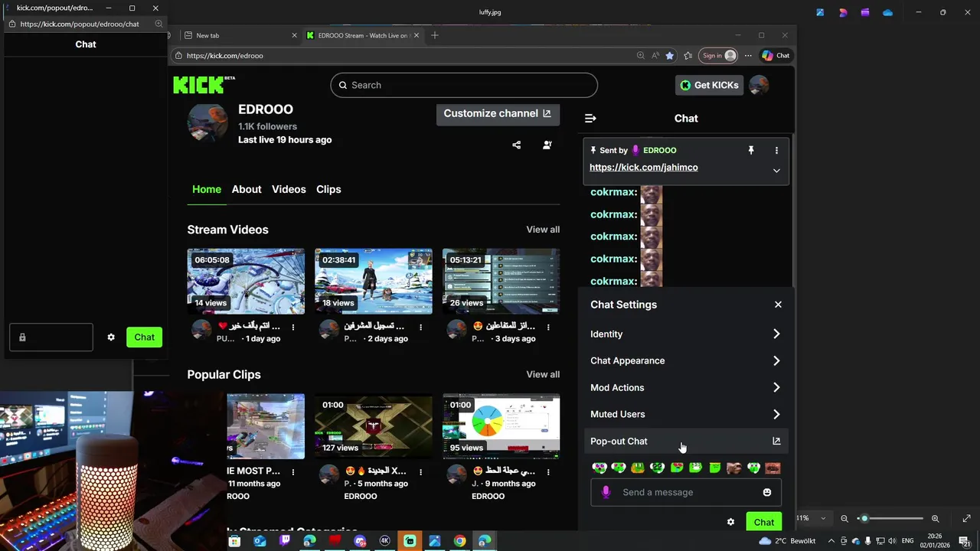Open the 127 views clip thumbnail
Image resolution: width=980 pixels, height=551 pixels.
pyautogui.click(x=374, y=426)
